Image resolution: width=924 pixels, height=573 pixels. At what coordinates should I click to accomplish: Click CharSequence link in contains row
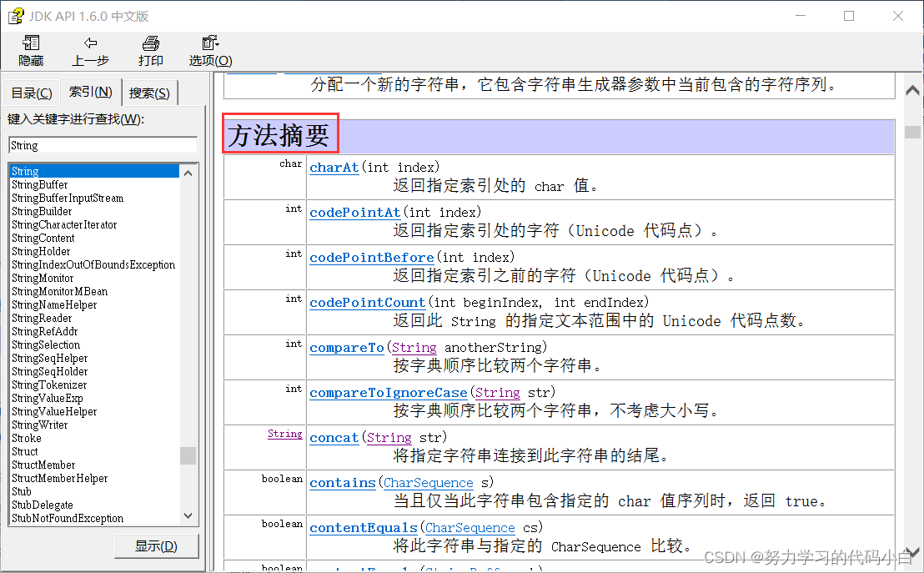coord(429,483)
